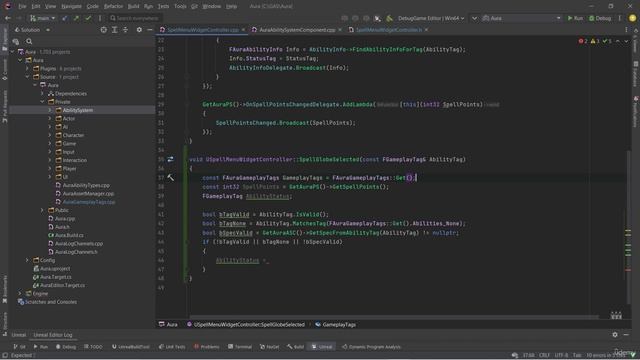
Task: Expand the Engine node in tree
Action: 20,293
